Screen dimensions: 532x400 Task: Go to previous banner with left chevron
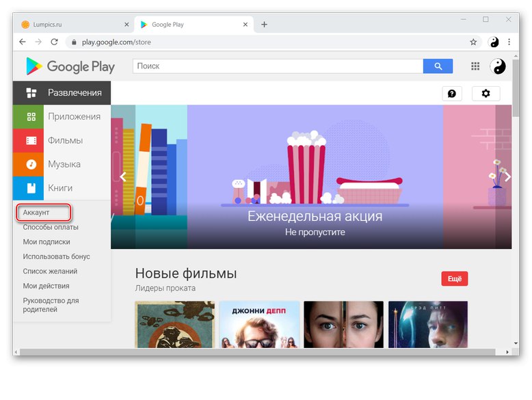tap(123, 177)
